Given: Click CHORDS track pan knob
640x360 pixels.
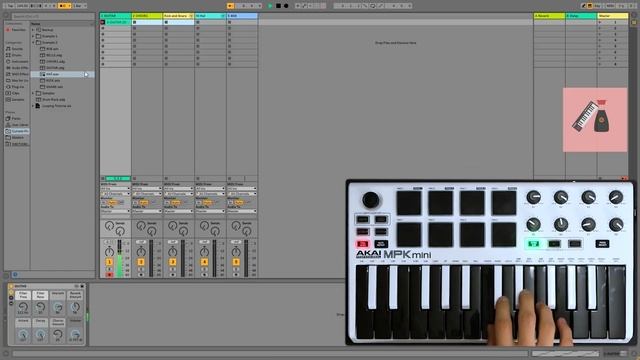Looking at the screenshot, I should [141, 251].
